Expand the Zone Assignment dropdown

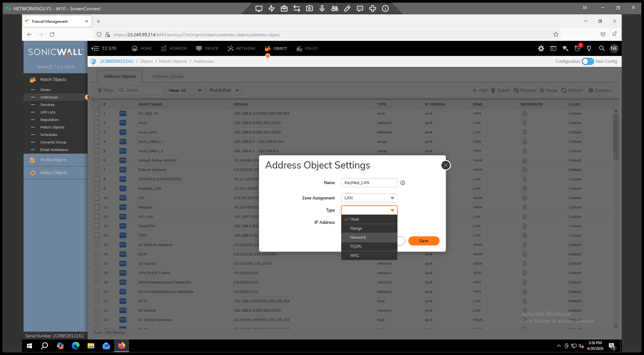369,198
